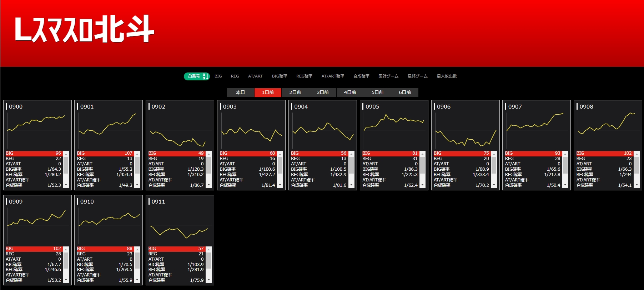This screenshot has width=644, height=290.
Task: Click scroll-down arrow in machine 0908 data
Action: 637,185
